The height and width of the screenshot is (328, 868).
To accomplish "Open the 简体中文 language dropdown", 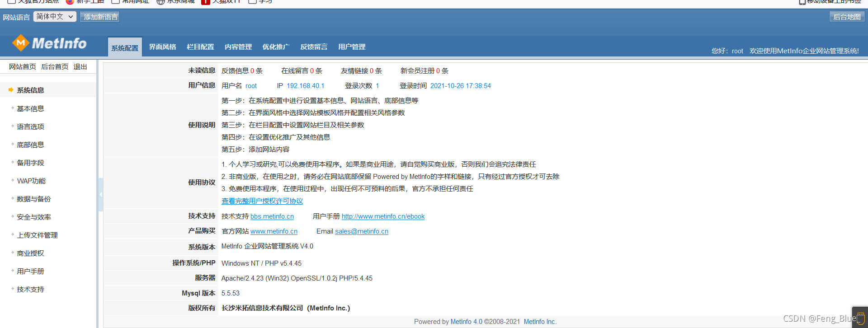I will 55,17.
